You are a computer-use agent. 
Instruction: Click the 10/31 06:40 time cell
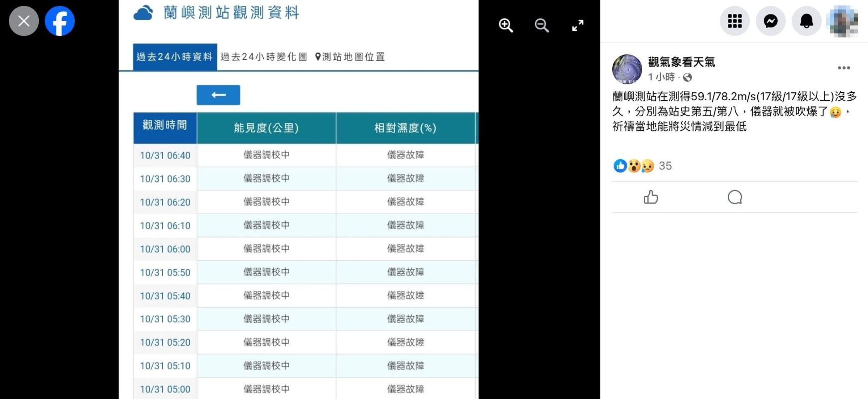(165, 155)
